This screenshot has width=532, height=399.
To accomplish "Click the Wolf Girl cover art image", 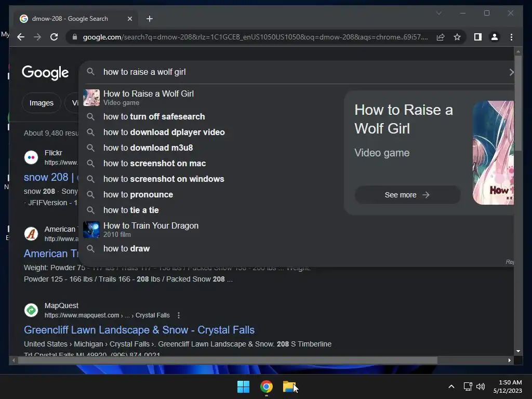I will point(494,153).
